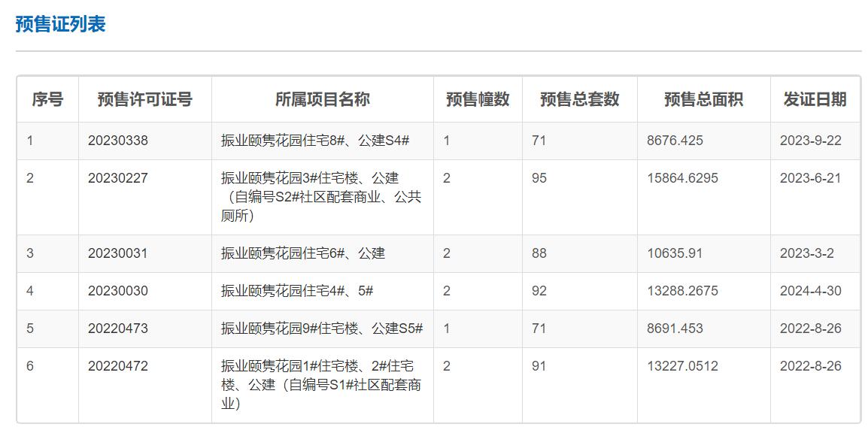Select permit number 20230030

118,291
